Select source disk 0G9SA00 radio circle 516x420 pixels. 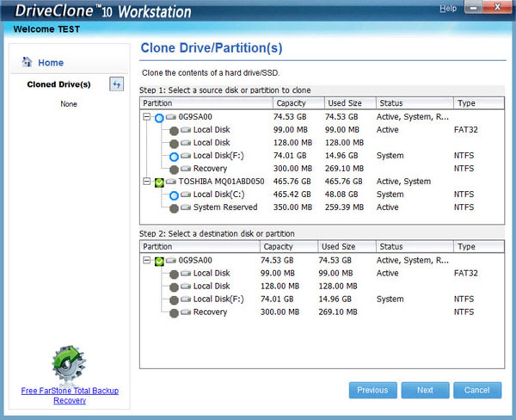pyautogui.click(x=159, y=118)
